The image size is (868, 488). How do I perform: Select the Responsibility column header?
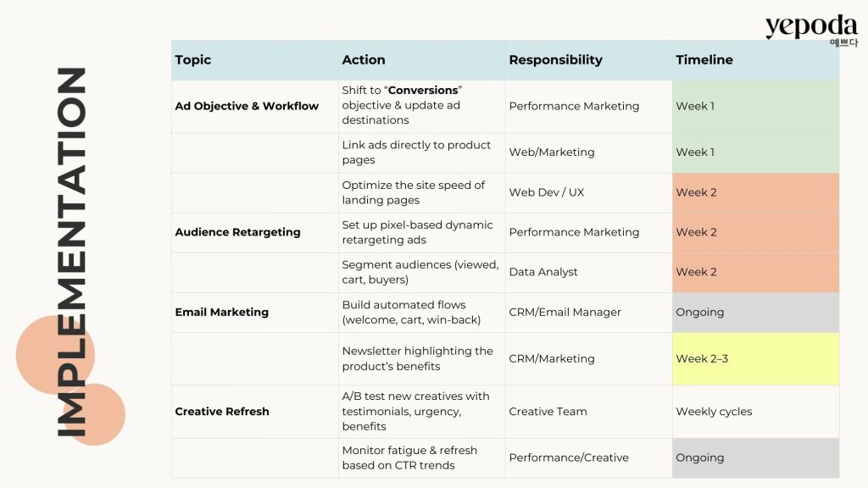tap(555, 60)
